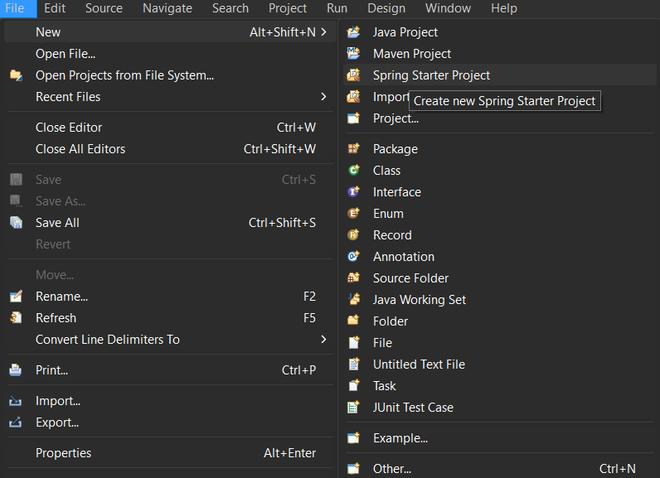Screen dimensions: 660x478
Task: Click the Spring Starter Project icon
Action: click(353, 75)
